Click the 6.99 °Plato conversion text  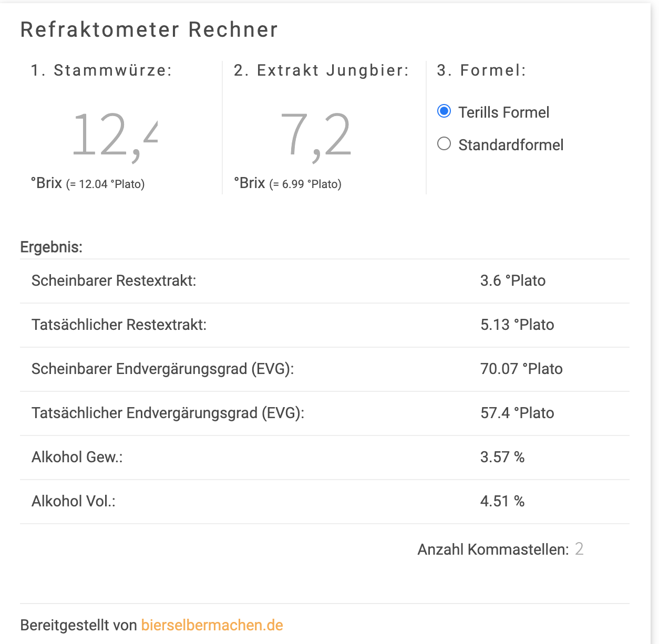pyautogui.click(x=305, y=184)
